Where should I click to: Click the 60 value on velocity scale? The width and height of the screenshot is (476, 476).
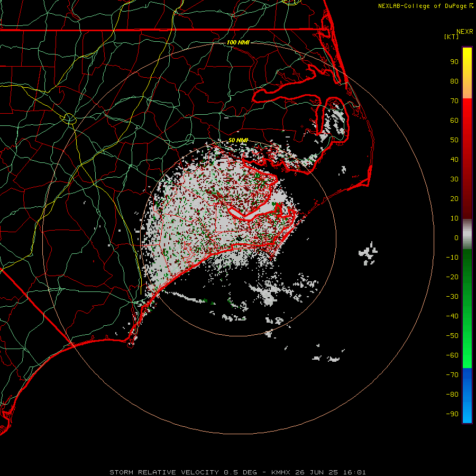(x=454, y=121)
